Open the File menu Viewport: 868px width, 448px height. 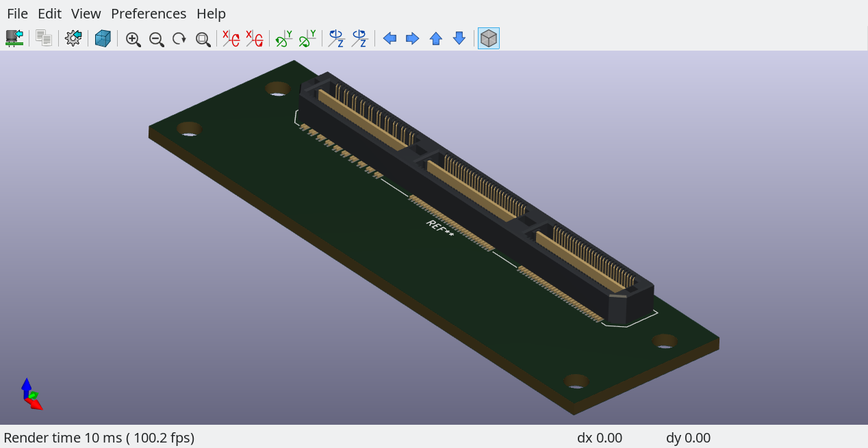pos(17,14)
